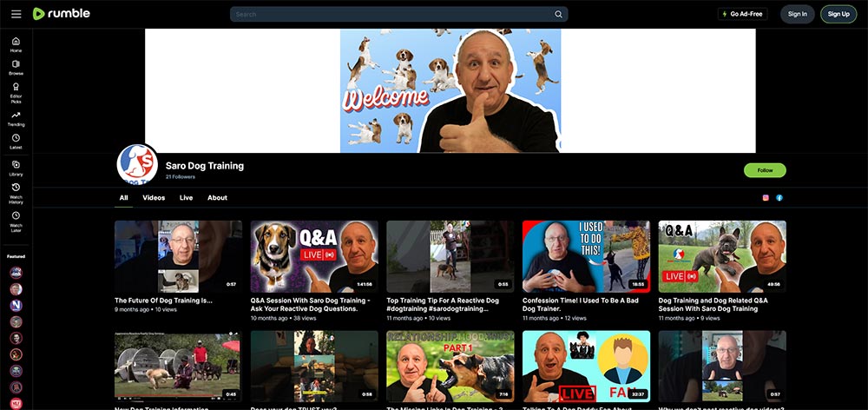Viewport: 868px width, 410px height.
Task: Open Confession Time video thumbnail
Action: (x=586, y=256)
